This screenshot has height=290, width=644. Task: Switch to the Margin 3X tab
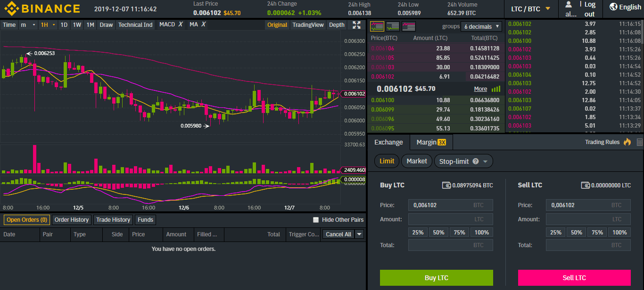[x=431, y=142]
